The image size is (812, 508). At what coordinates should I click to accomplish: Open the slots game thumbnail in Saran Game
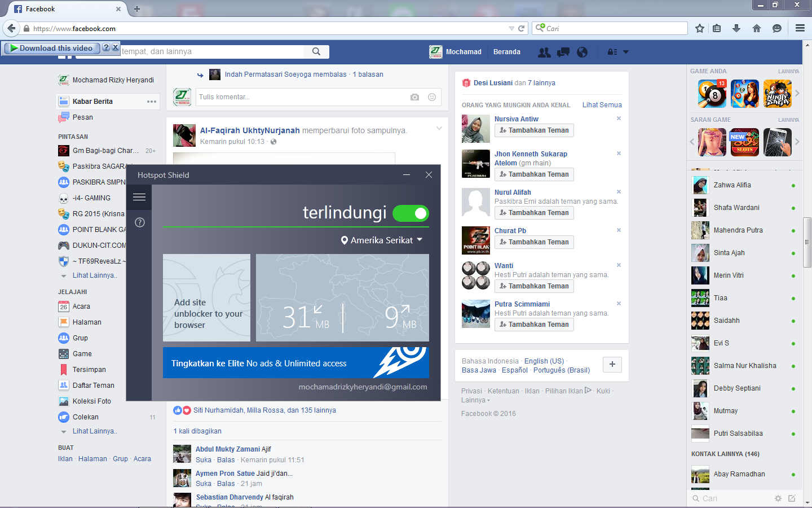pos(745,142)
